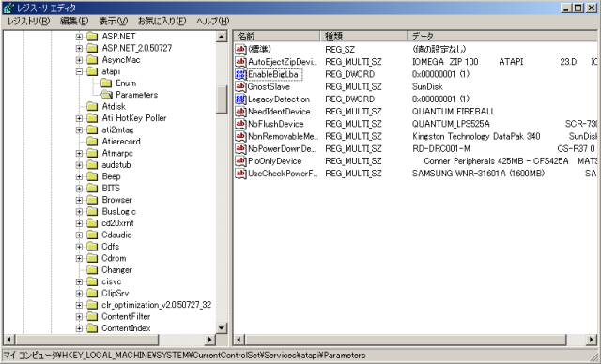Click values pane scroll right arrow
Viewport: 601px width, 364px height.
click(592, 340)
